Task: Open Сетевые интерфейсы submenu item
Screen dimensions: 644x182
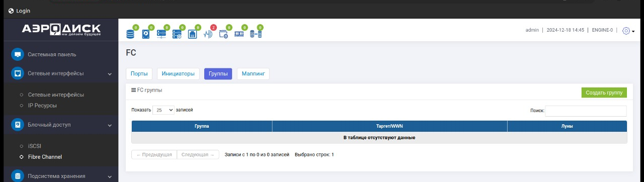Action: click(56, 95)
